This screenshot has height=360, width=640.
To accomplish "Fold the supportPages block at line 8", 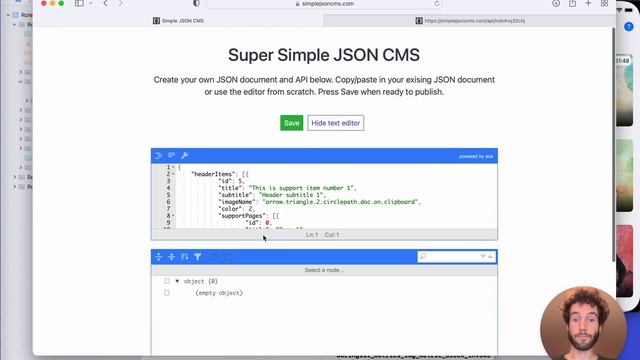I will click(173, 216).
